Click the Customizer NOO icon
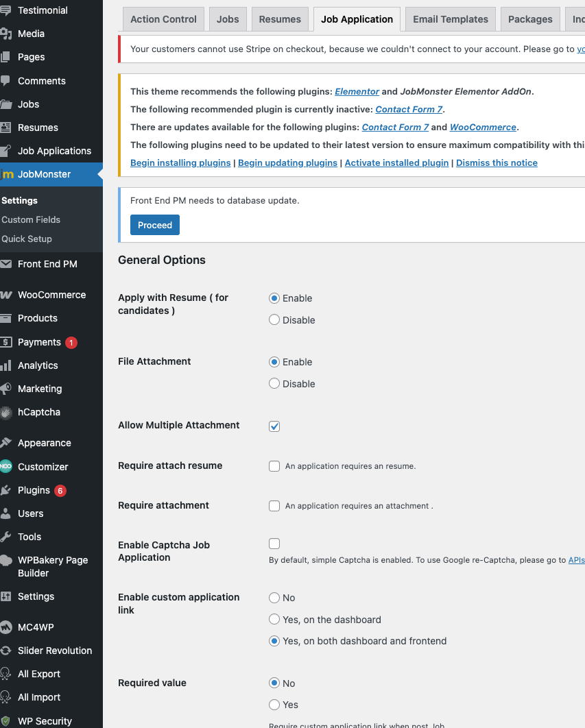585x728 pixels. (5, 467)
